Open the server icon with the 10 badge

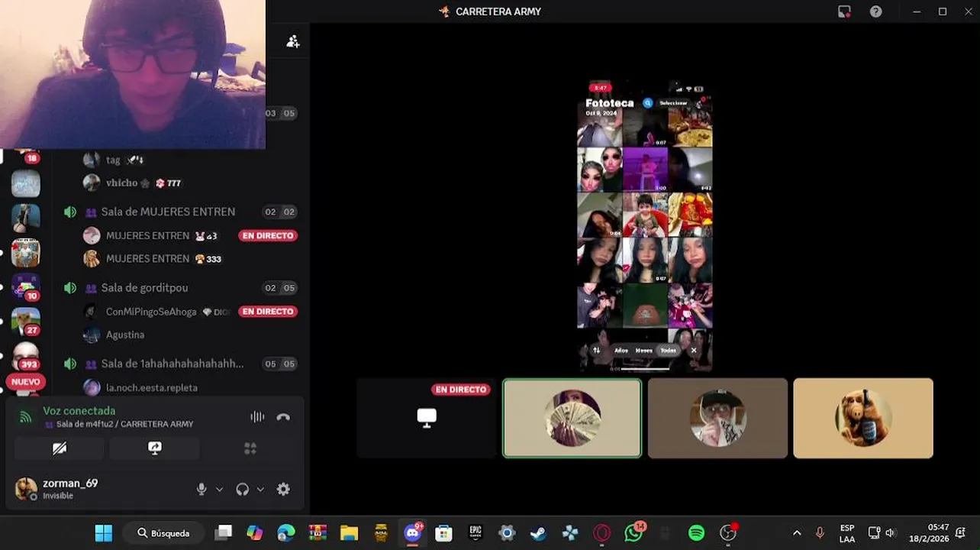click(x=25, y=287)
